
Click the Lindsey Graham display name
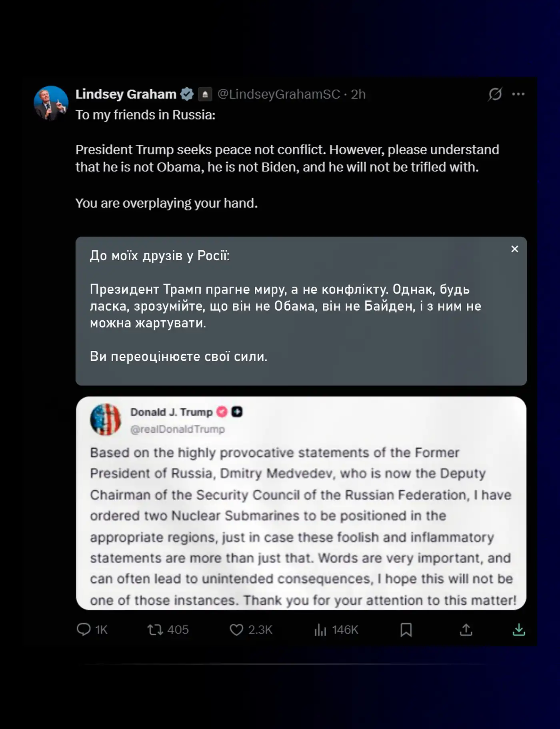tap(126, 94)
